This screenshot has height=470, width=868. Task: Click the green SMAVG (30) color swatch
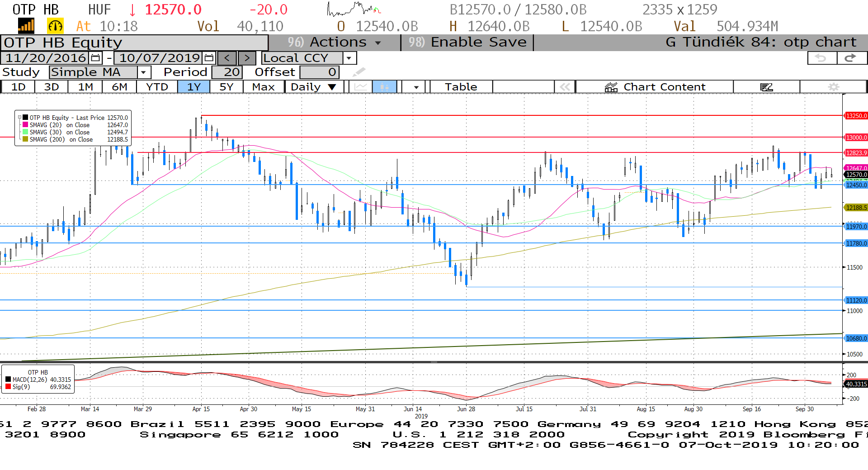click(x=26, y=132)
